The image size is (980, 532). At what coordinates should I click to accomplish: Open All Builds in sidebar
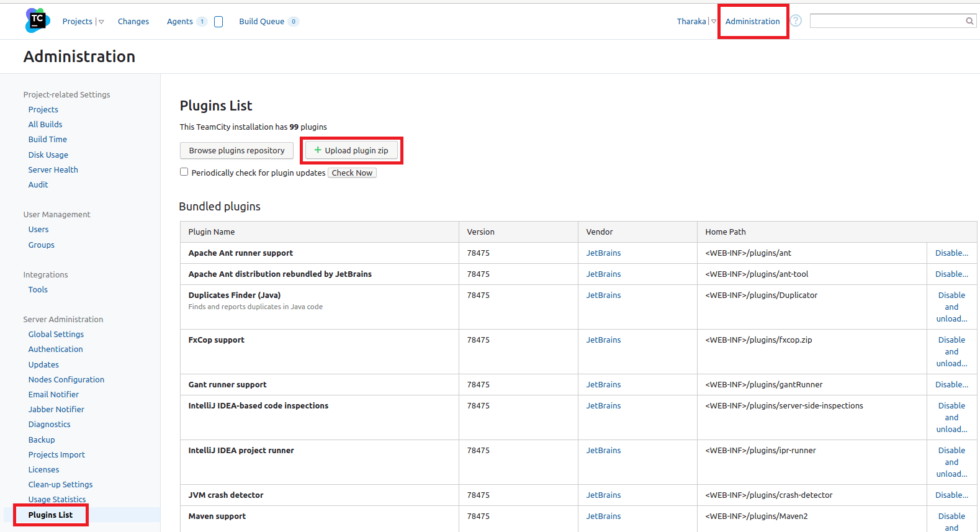coord(45,124)
